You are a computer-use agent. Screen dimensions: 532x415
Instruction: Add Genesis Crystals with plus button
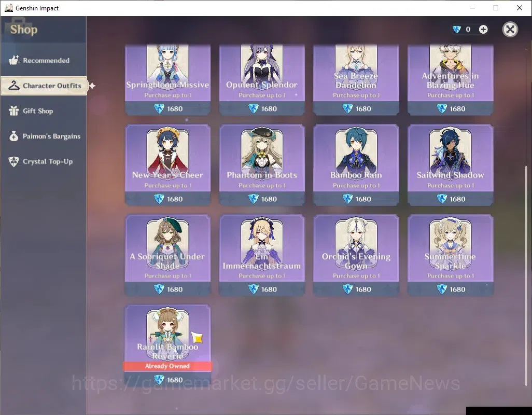pos(483,30)
